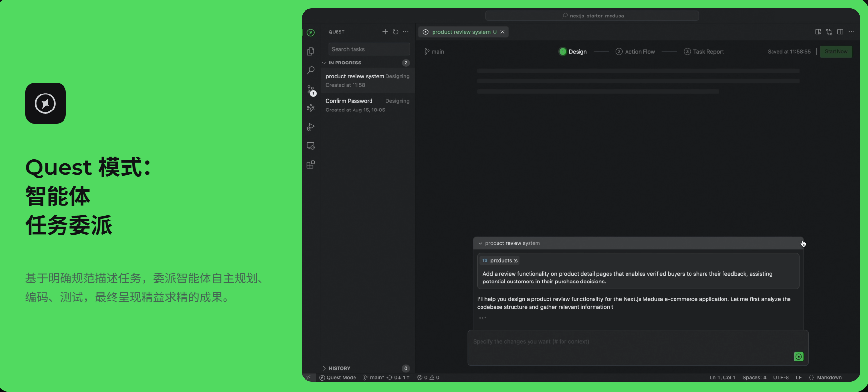
Task: Open the Explorer files icon
Action: coord(311,51)
